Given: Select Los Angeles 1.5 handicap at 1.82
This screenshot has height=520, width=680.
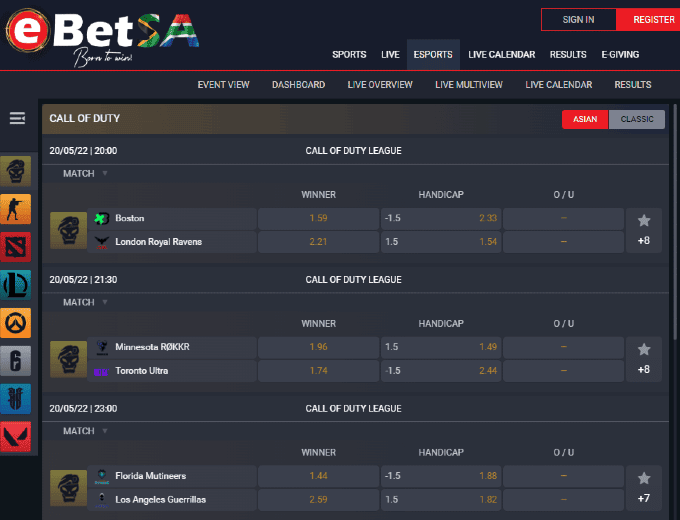Looking at the screenshot, I should pyautogui.click(x=441, y=500).
